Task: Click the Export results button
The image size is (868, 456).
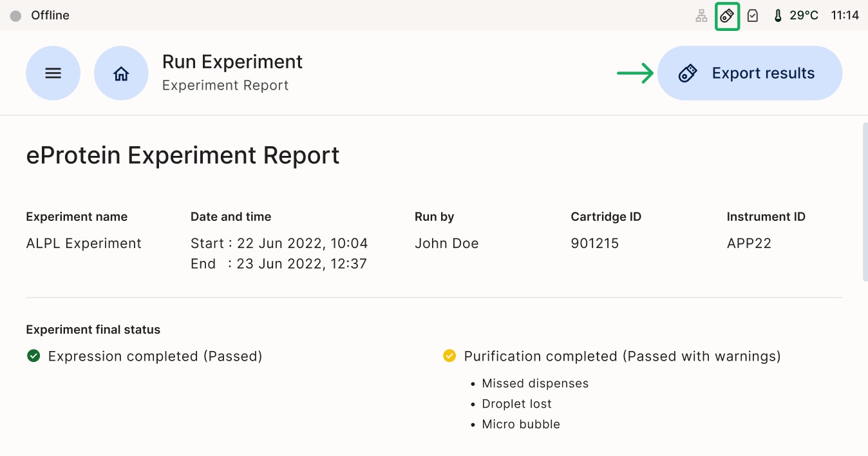Action: tap(750, 73)
